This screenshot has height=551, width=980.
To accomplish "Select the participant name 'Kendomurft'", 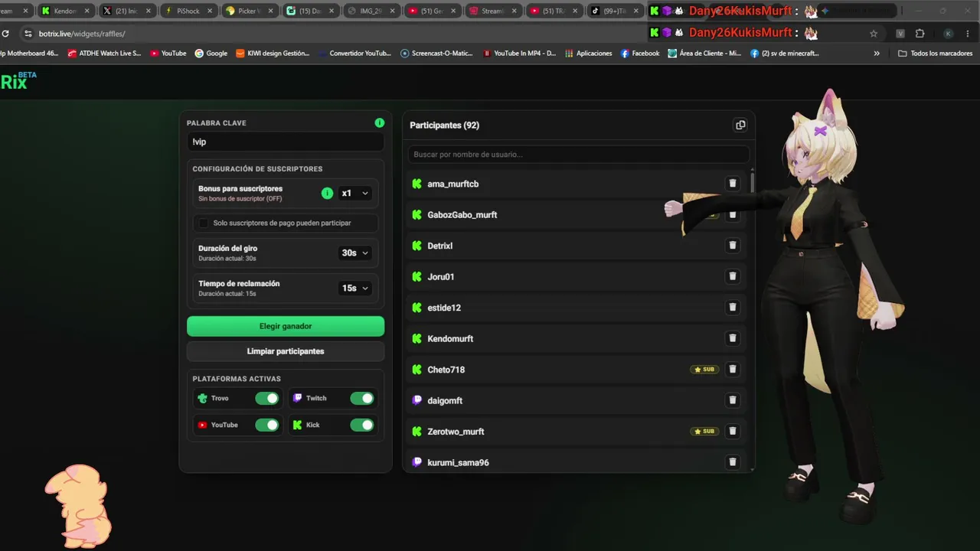I will 450,338.
